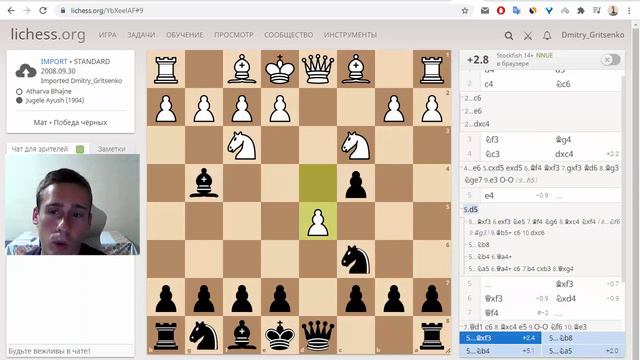Click the webcam video thumbnail
Image resolution: width=640 pixels, height=360 pixels.
(x=72, y=204)
